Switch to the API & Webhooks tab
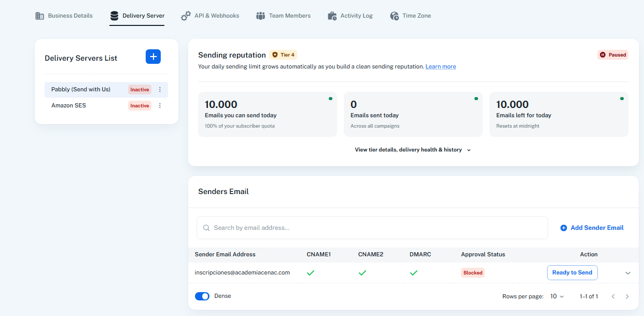The height and width of the screenshot is (316, 644). pos(210,16)
